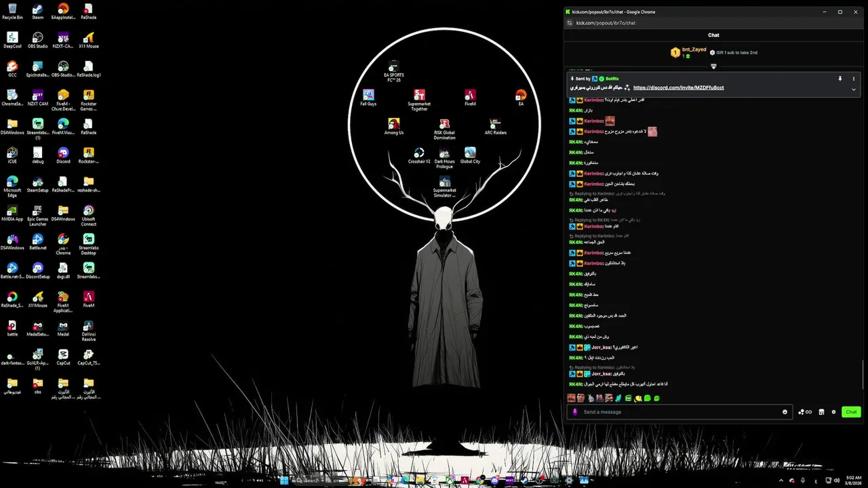Insert the first emote in quick row

(x=571, y=398)
